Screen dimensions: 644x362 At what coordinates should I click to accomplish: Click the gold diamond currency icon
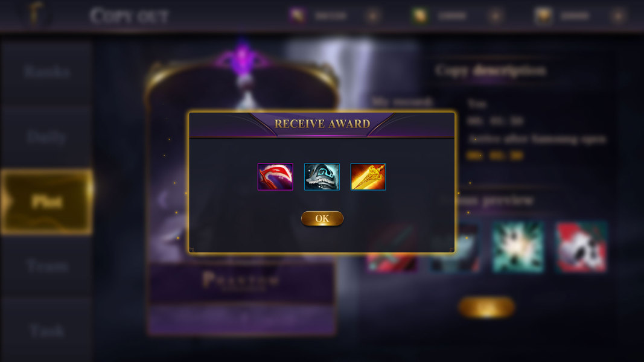click(x=543, y=16)
